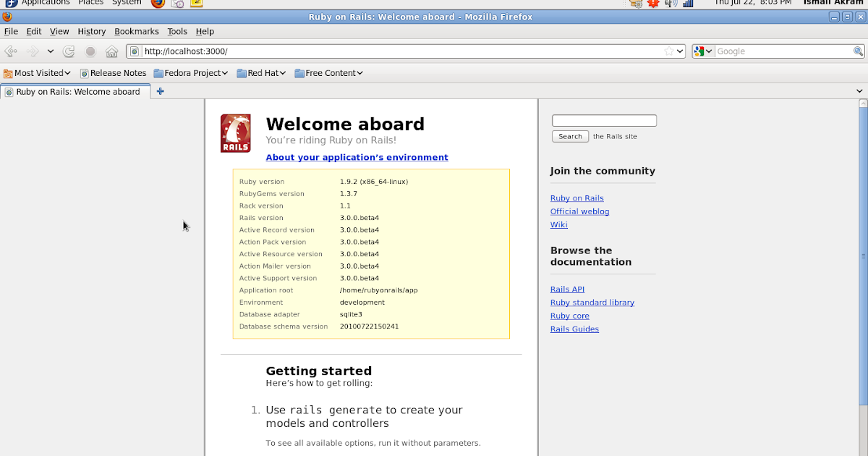This screenshot has width=868, height=456.
Task: Expand the Free Content bookmarks folder
Action: pos(328,73)
